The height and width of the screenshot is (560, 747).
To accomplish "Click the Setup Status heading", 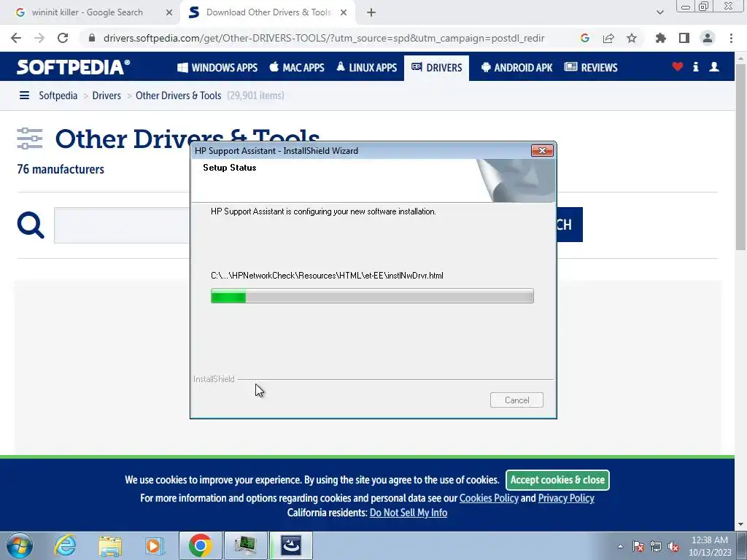I will coord(230,168).
